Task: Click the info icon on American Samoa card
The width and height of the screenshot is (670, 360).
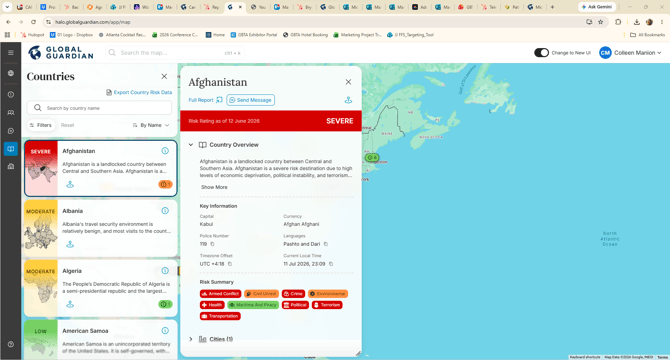Action: [x=165, y=331]
